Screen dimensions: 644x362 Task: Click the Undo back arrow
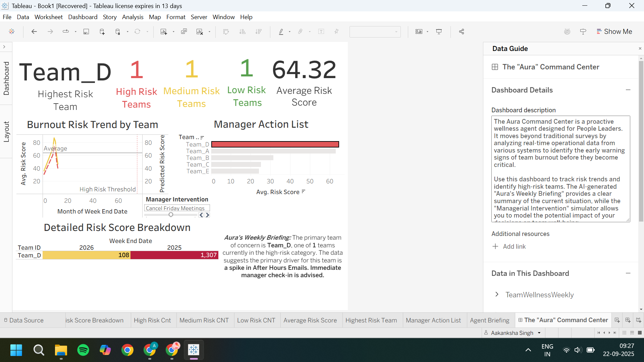point(34,32)
